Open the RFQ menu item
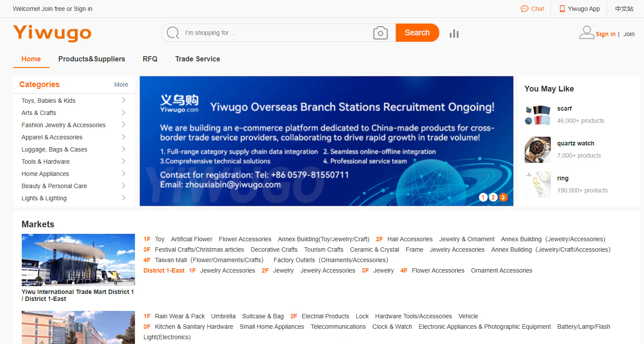Viewport: 644px width, 344px height. 150,59
